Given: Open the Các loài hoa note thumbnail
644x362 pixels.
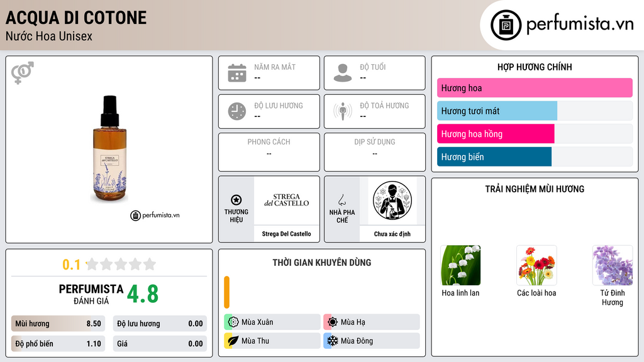Looking at the screenshot, I should click(x=536, y=265).
